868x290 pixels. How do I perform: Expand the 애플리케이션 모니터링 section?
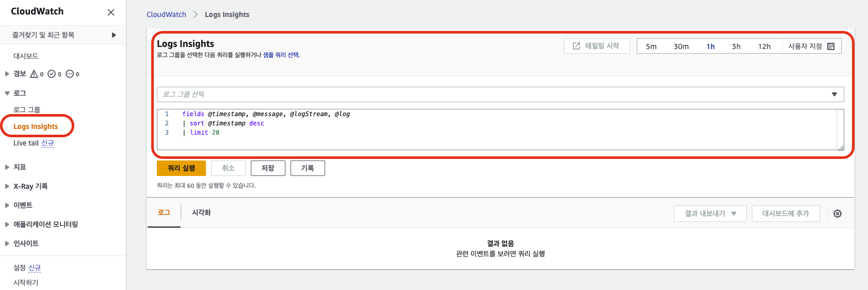click(x=7, y=224)
